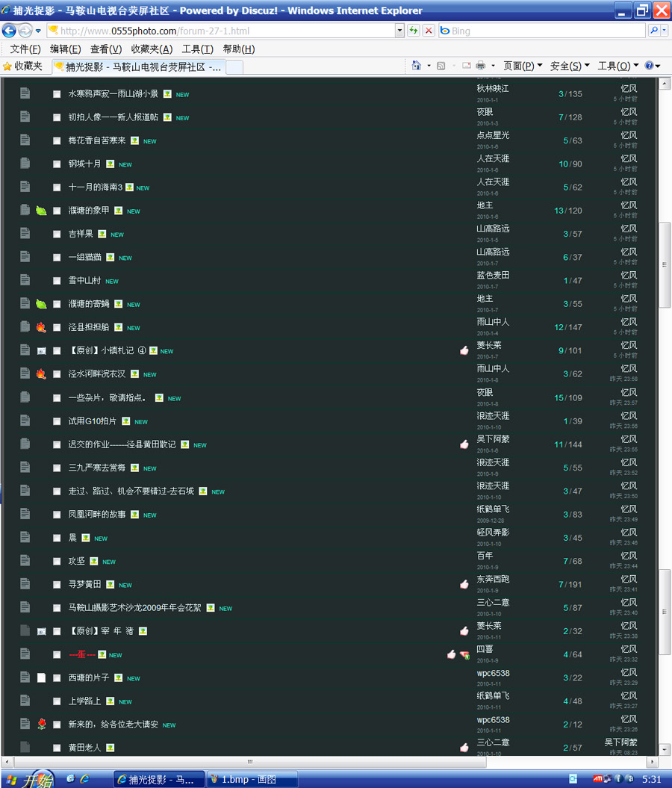Click the browser Back button
The height and width of the screenshot is (788, 672).
pos(10,31)
